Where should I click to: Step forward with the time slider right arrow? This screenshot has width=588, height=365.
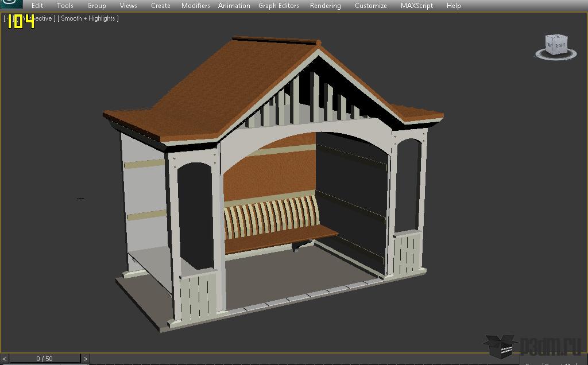[85, 359]
